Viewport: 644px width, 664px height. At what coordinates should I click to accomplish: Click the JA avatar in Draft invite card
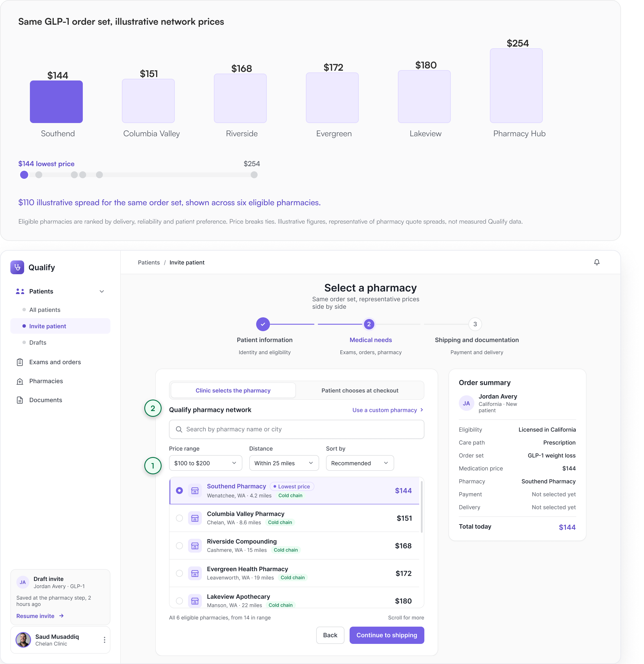(23, 582)
